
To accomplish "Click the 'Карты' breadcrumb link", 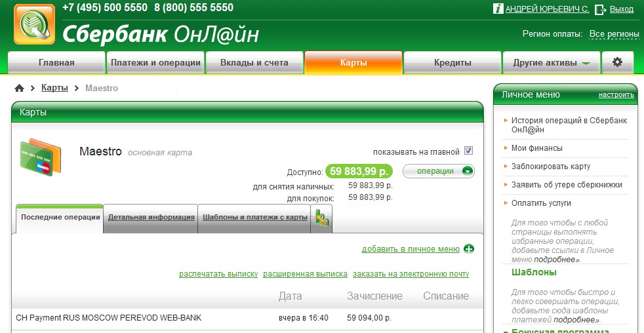I will tap(54, 88).
